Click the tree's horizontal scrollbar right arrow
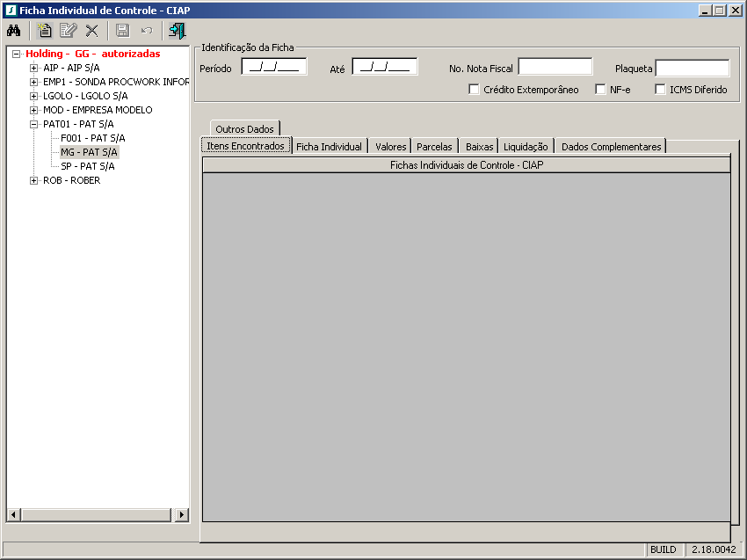Image resolution: width=747 pixels, height=560 pixels. pyautogui.click(x=182, y=515)
